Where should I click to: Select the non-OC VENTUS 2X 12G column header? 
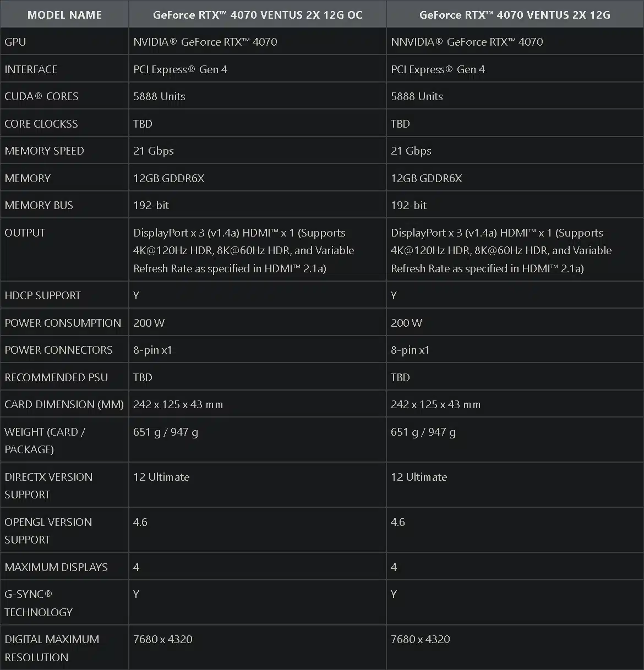click(x=515, y=15)
